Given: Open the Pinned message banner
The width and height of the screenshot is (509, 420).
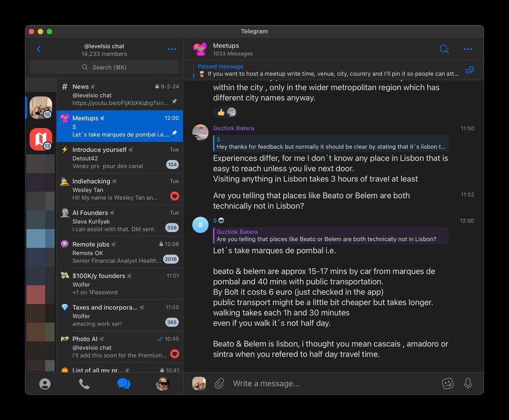Looking at the screenshot, I should [328, 70].
